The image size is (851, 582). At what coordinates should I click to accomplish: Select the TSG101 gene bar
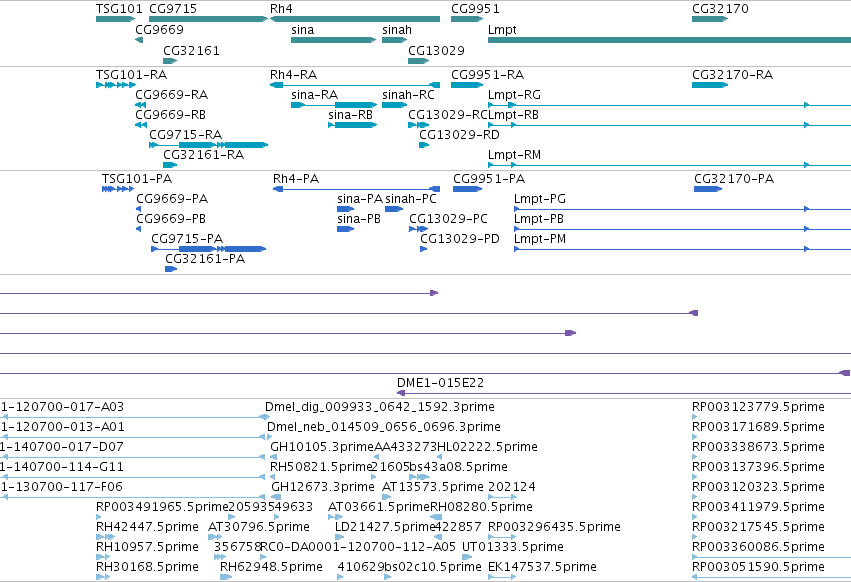(x=116, y=19)
